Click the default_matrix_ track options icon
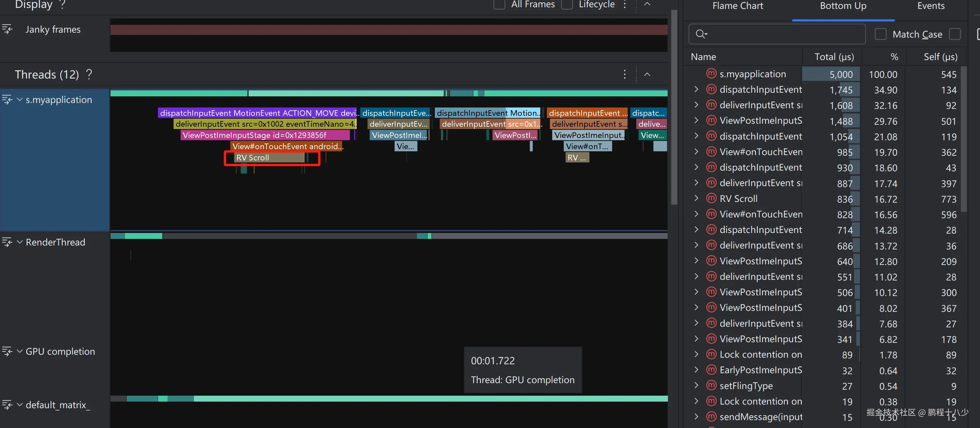 coord(7,405)
